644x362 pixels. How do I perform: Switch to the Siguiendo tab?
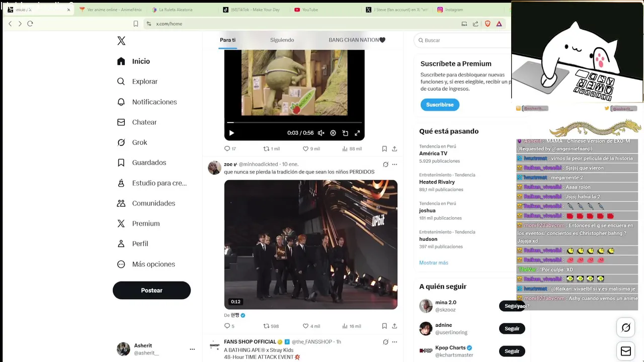[x=282, y=40]
